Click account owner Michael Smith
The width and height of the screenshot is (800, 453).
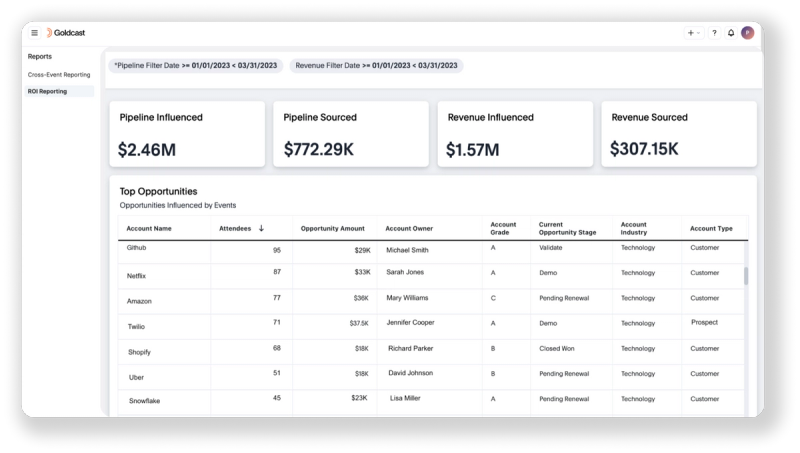point(407,250)
